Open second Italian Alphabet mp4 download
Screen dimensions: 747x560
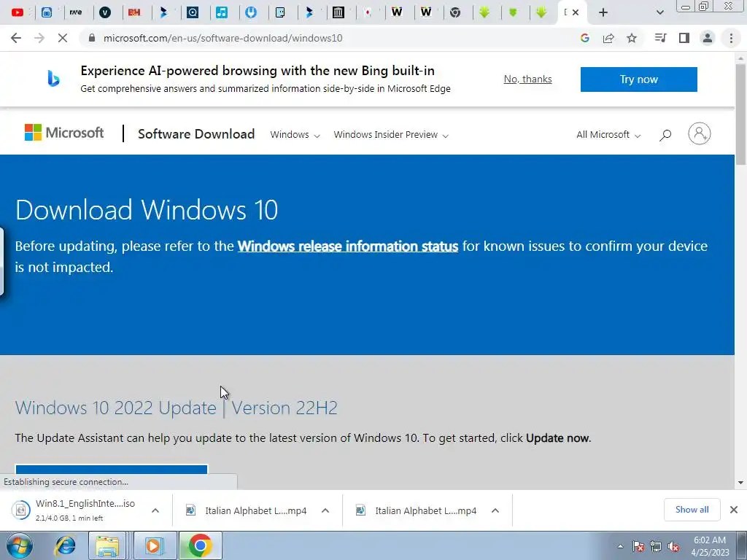point(417,510)
